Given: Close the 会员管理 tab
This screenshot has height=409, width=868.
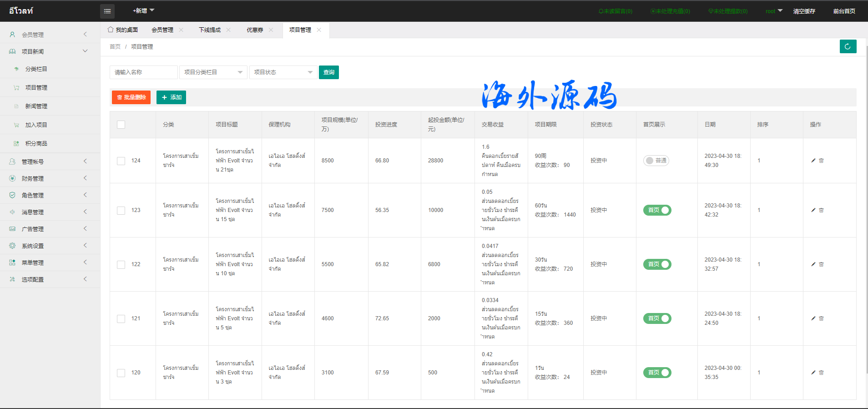Looking at the screenshot, I should (x=181, y=30).
